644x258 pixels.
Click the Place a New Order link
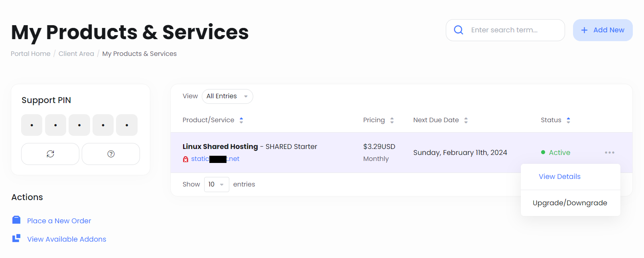coord(59,221)
